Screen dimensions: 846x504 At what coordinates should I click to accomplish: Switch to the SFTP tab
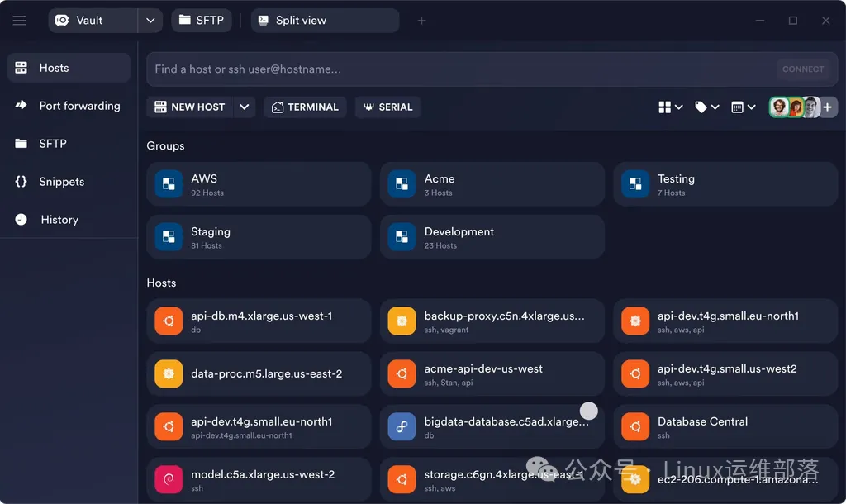point(202,21)
